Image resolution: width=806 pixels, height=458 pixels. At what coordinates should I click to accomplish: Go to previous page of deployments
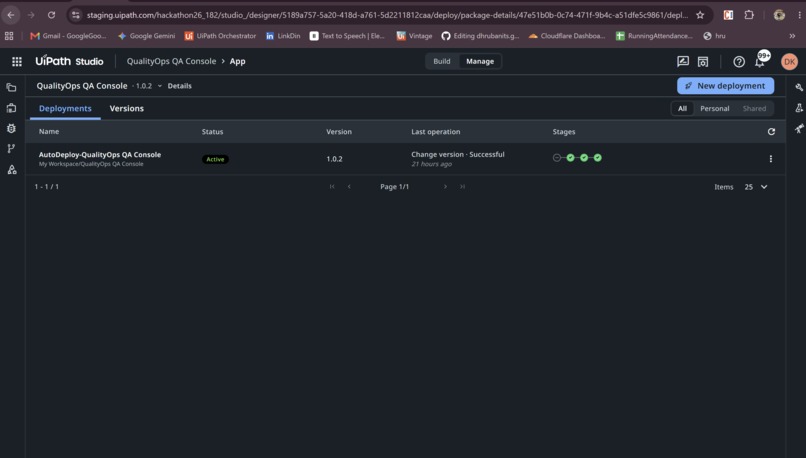tap(349, 187)
